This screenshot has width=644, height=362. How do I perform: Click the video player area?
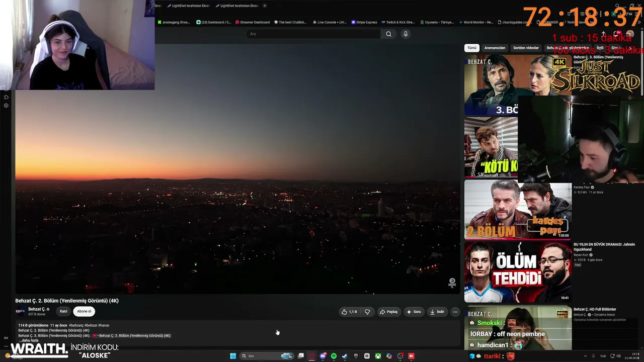[237, 168]
